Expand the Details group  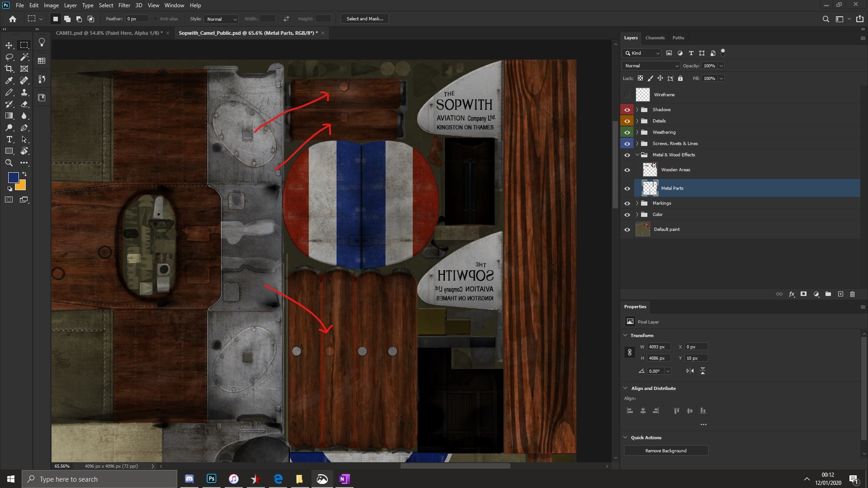tap(637, 121)
